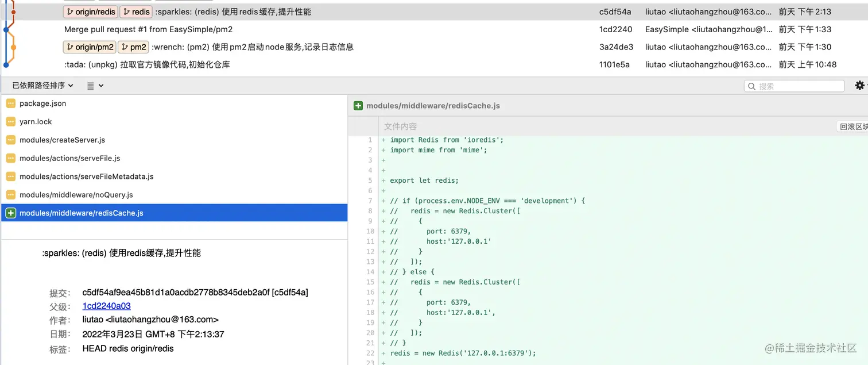
Task: Click the local pm2 branch tag
Action: (133, 47)
